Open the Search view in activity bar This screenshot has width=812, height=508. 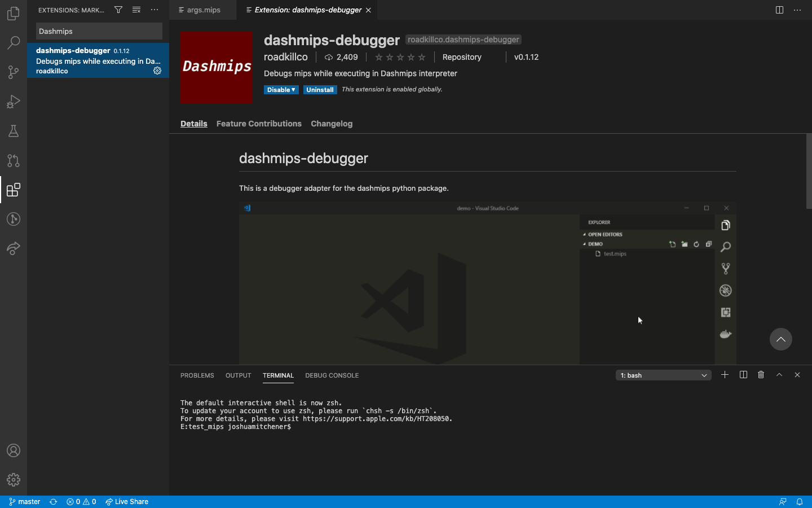(x=14, y=43)
